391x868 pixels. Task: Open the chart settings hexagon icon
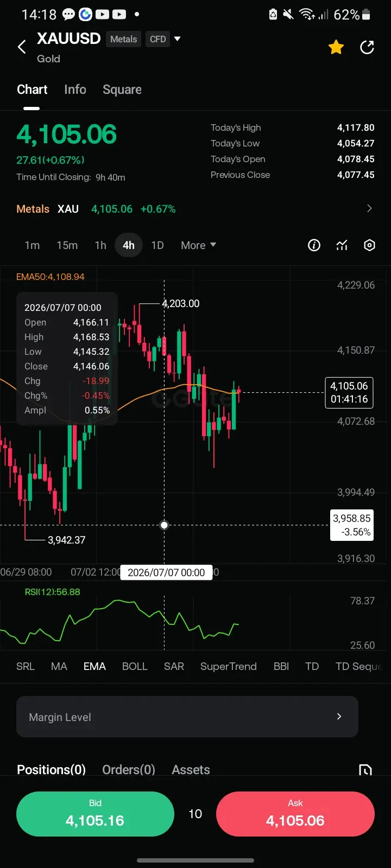[x=369, y=245]
